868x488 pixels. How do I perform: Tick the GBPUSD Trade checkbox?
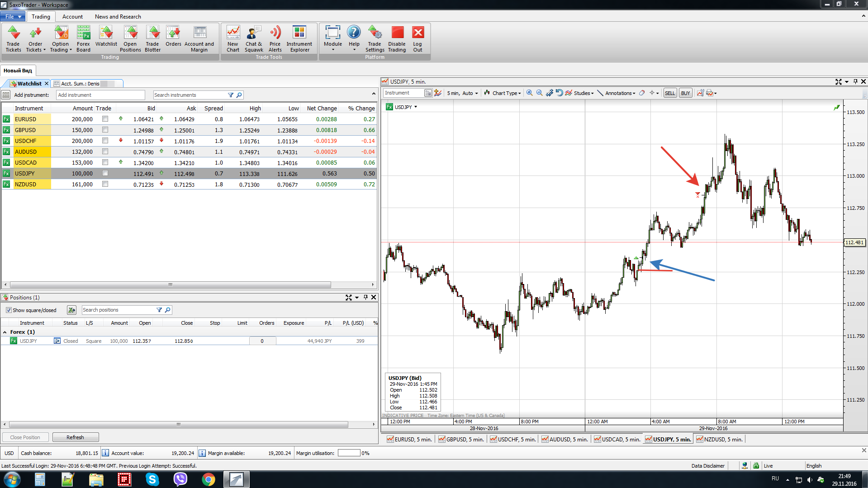pos(105,130)
